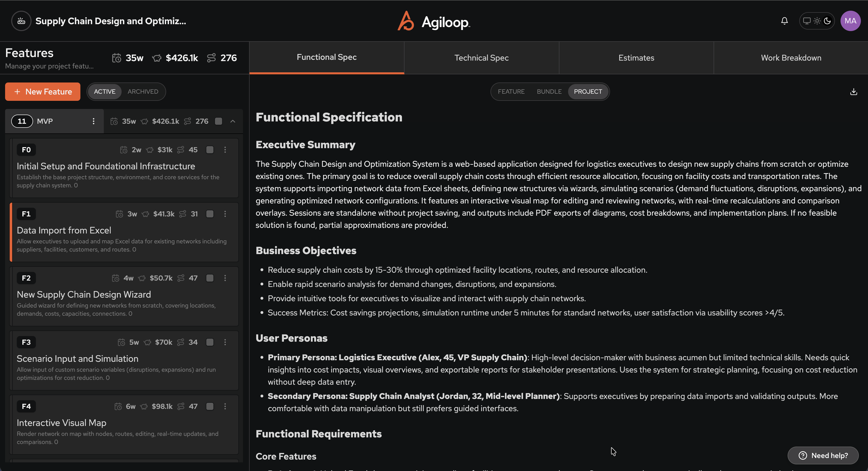Open the MVP group options menu
The image size is (868, 471).
pos(94,121)
